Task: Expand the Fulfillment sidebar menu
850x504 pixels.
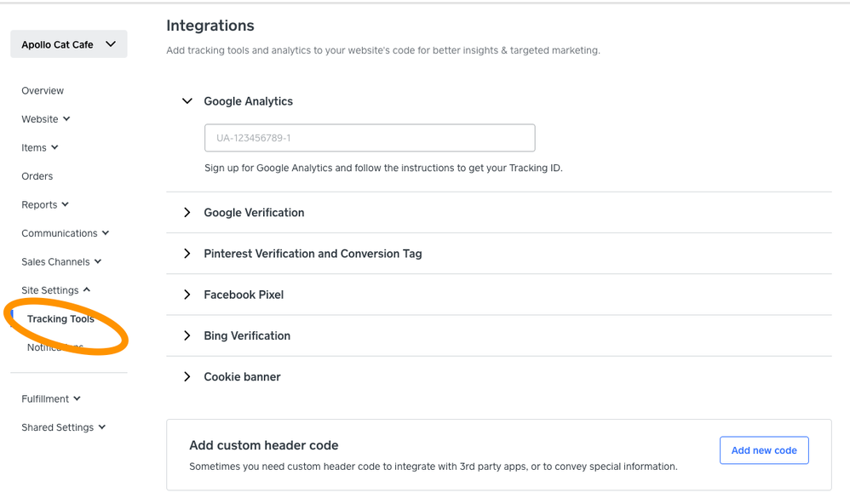Action: (x=51, y=398)
